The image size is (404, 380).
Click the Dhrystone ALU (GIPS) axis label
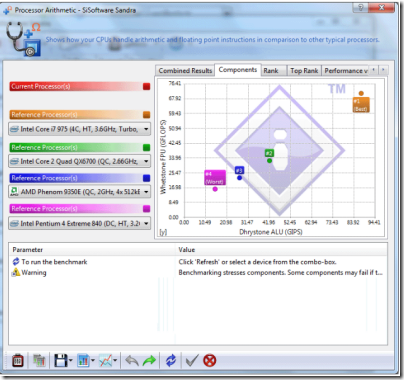coord(271,232)
